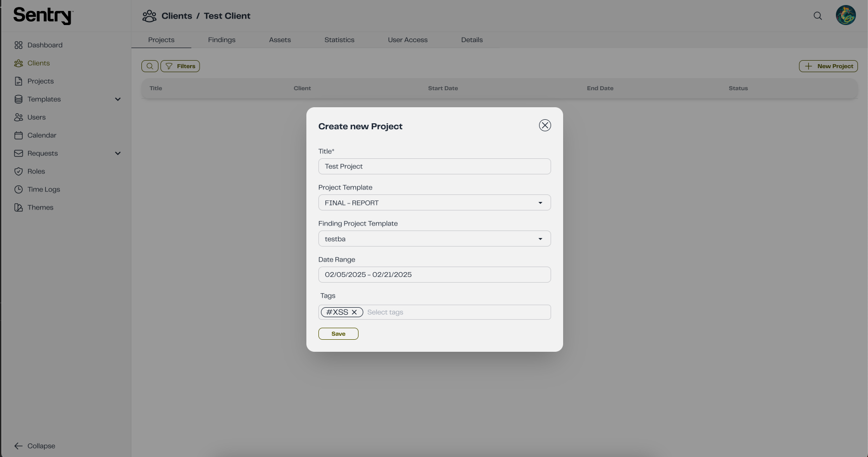Click the Requests envelope icon
The image size is (868, 457).
click(19, 153)
